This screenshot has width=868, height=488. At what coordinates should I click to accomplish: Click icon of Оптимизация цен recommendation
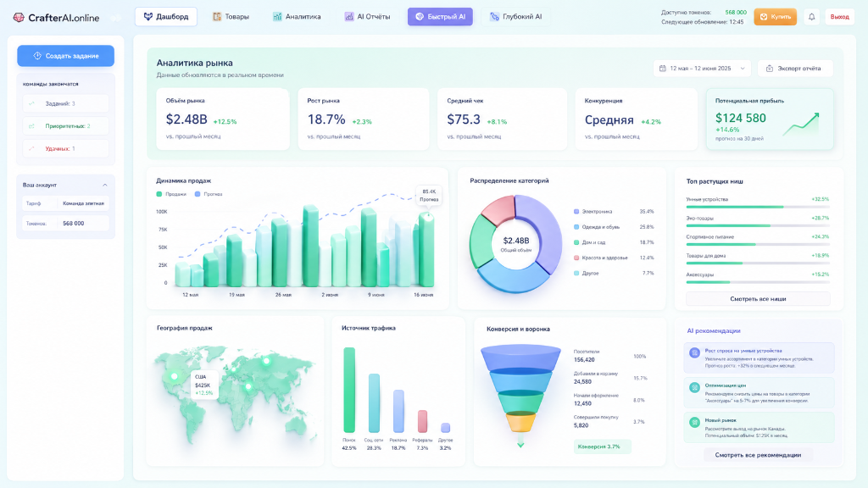pos(695,387)
